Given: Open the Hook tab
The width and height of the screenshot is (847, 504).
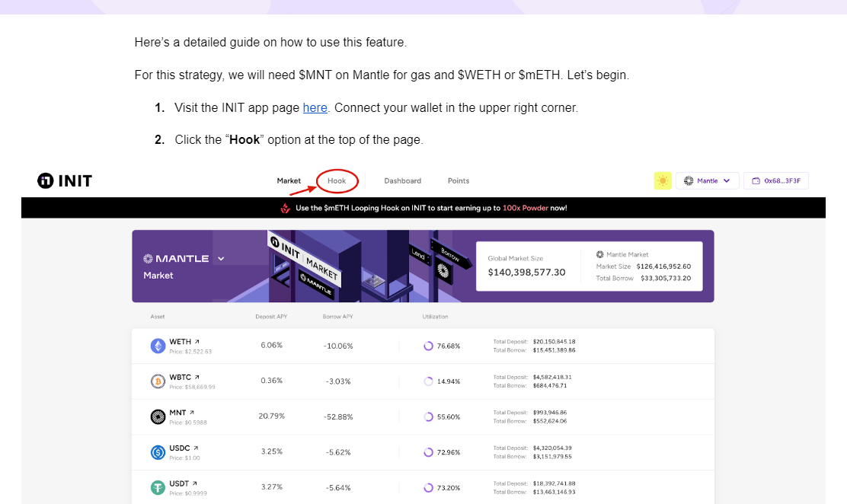Looking at the screenshot, I should pos(337,181).
